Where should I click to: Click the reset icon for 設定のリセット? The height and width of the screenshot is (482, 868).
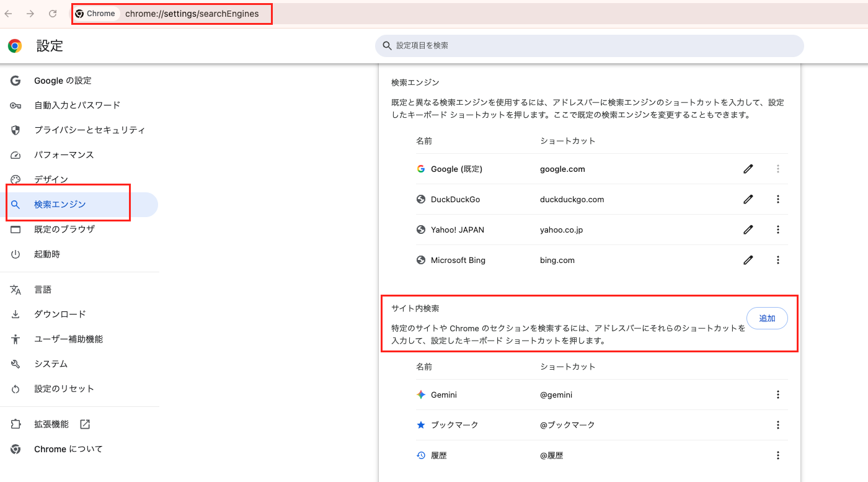[x=15, y=389]
